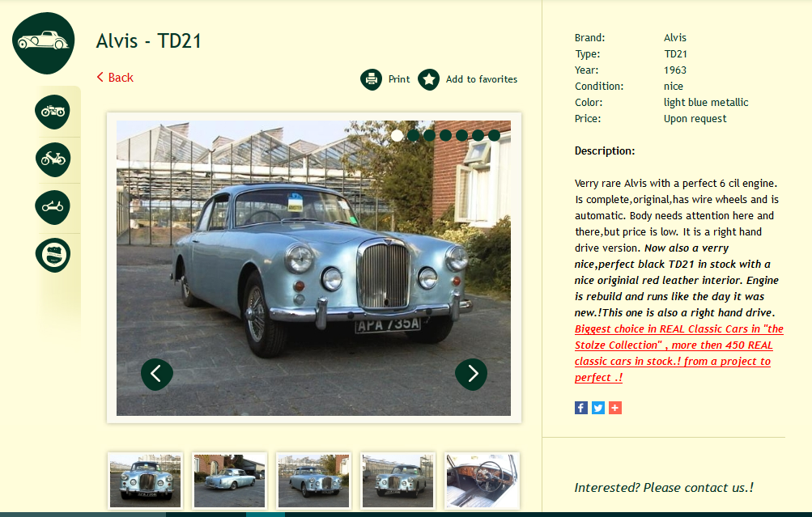Click the printer icon
Viewport: 812px width, 517px height.
tap(372, 79)
